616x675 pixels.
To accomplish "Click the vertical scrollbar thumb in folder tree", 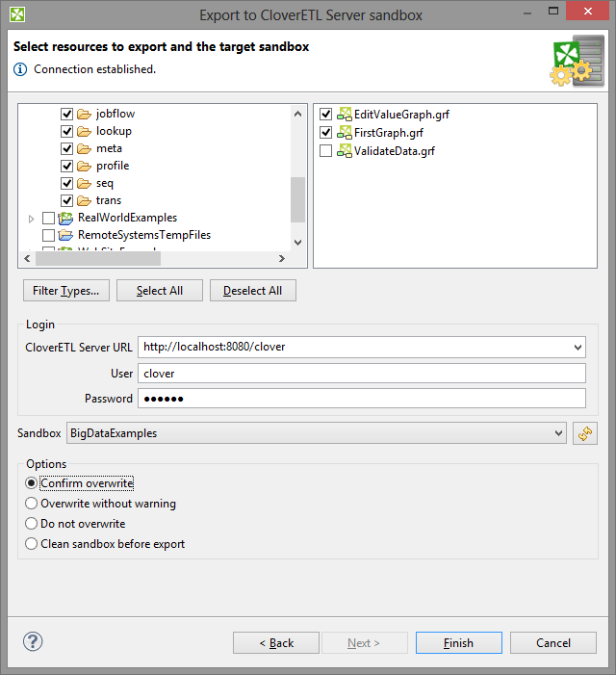I will tap(297, 199).
